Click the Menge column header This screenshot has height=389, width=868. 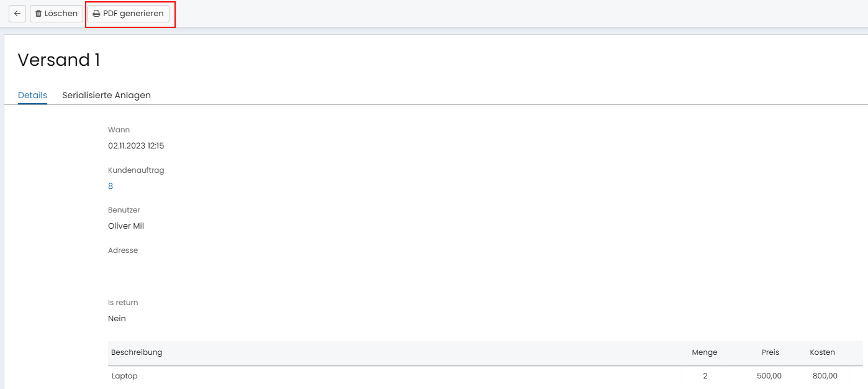pyautogui.click(x=705, y=352)
